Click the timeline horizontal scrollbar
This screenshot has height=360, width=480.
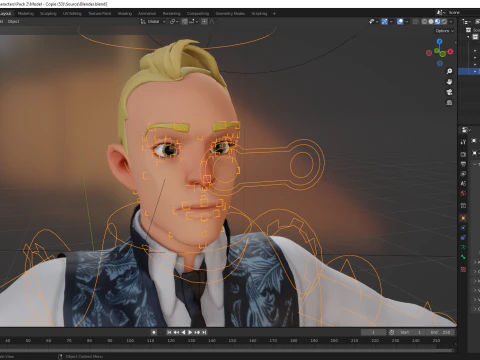[x=227, y=350]
